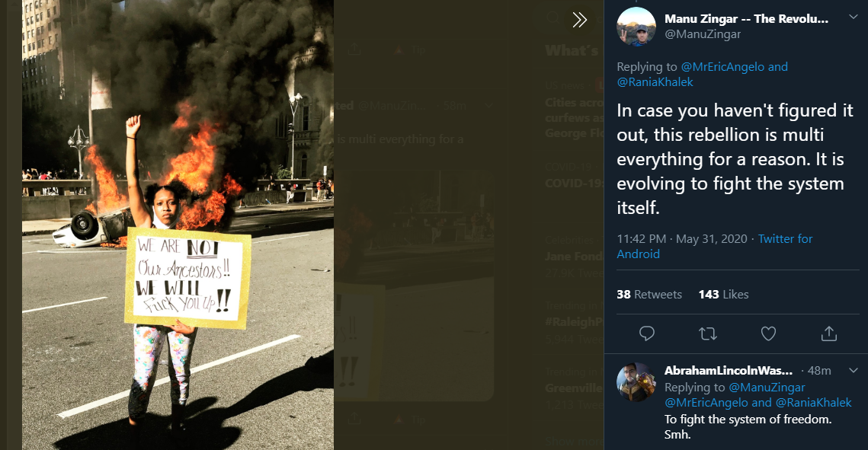The height and width of the screenshot is (450, 868).
Task: Click the protest photo with burning car
Action: (178, 225)
